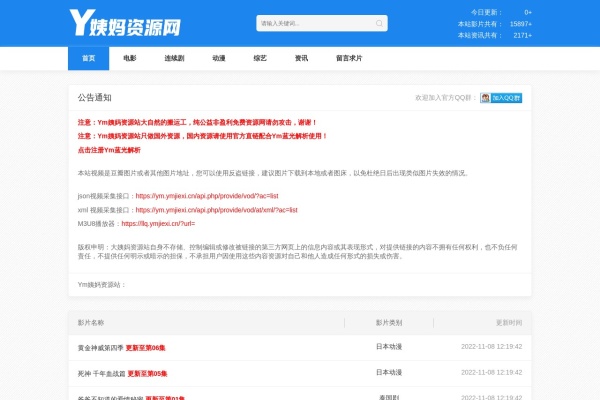Click the 更新时间 column header
Image resolution: width=600 pixels, height=400 pixels.
[x=509, y=323]
